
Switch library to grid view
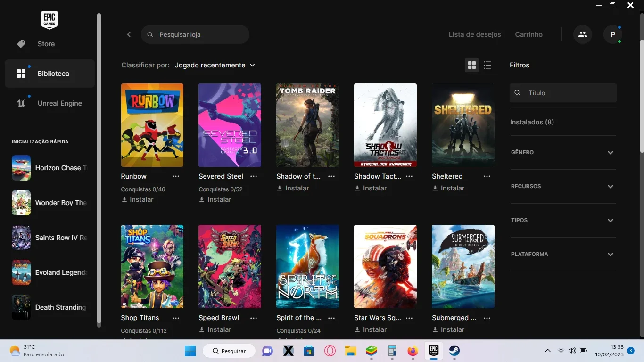[x=471, y=65]
